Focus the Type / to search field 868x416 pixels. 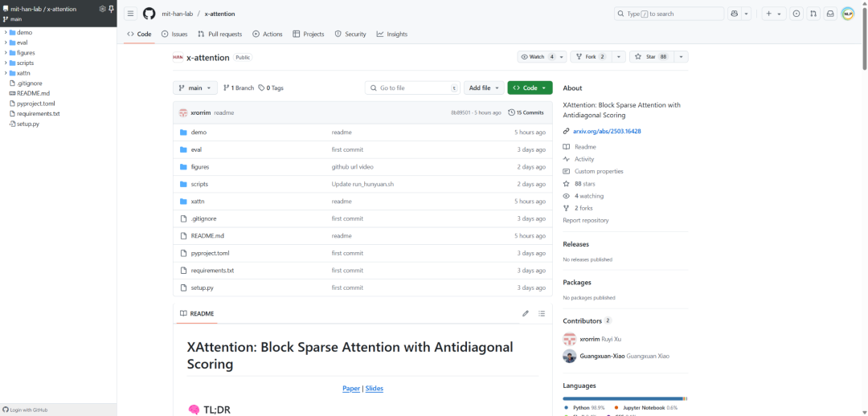click(669, 14)
